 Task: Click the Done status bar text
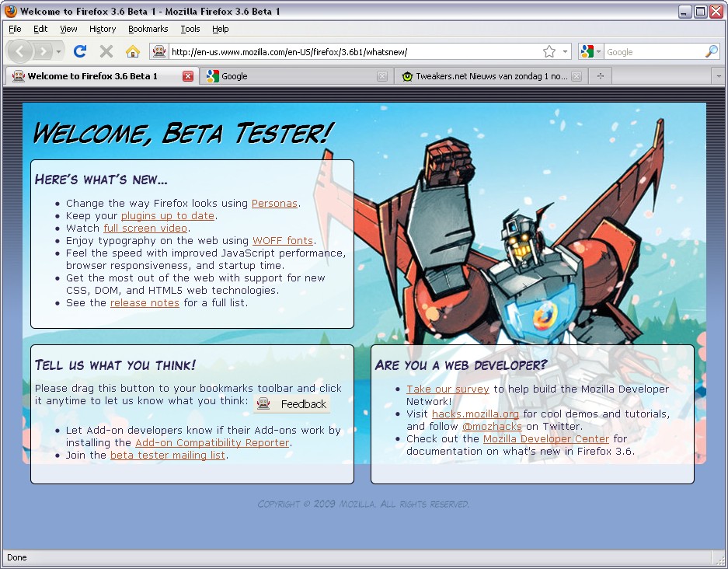tap(17, 557)
